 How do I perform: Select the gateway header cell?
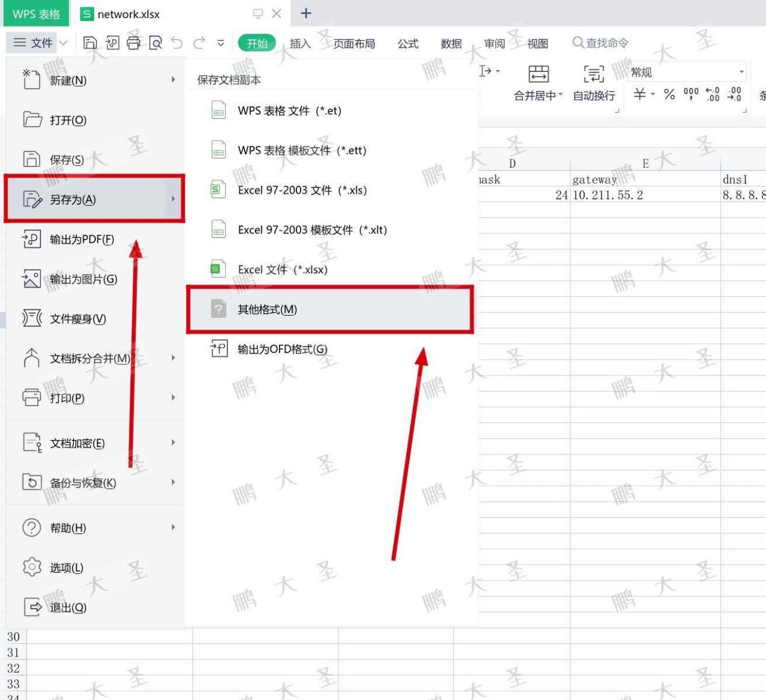pos(645,179)
